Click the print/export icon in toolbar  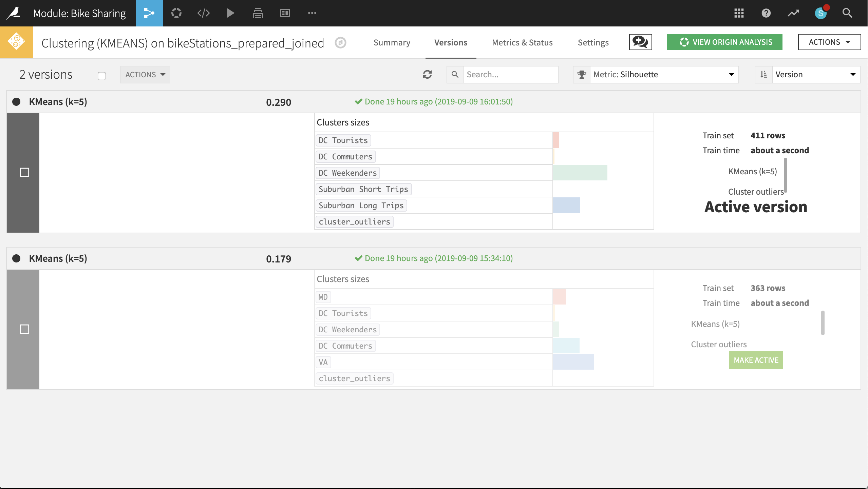coord(258,13)
